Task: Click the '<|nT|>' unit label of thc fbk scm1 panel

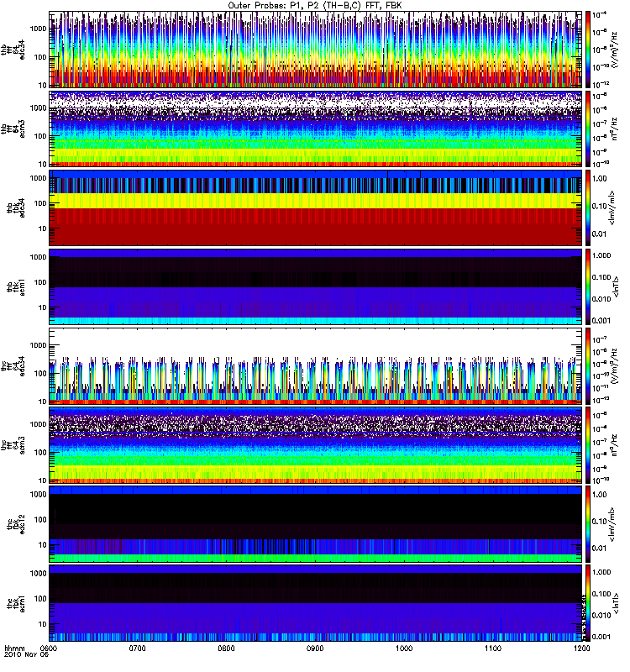Action: pyautogui.click(x=616, y=602)
